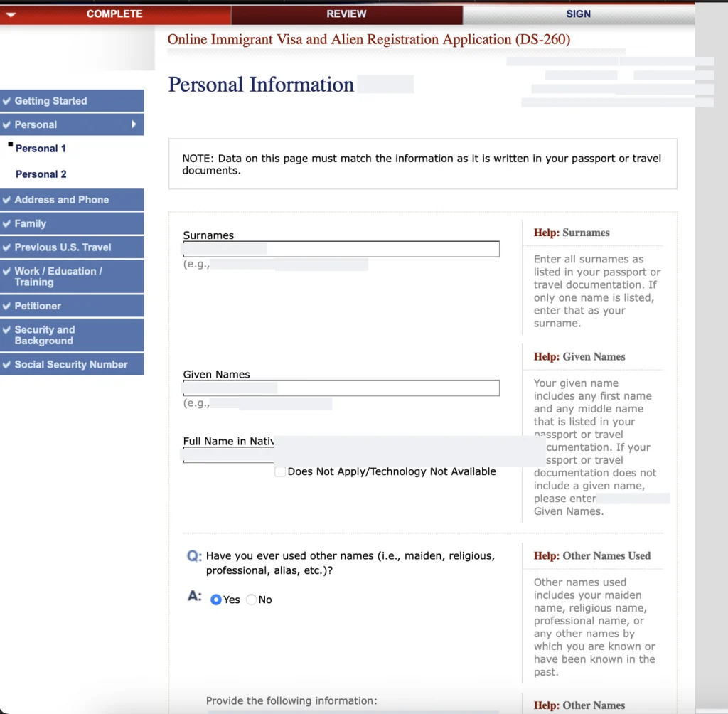Click the NOTE about matching passport data
Viewport: 728px width, 714px height.
coord(422,164)
